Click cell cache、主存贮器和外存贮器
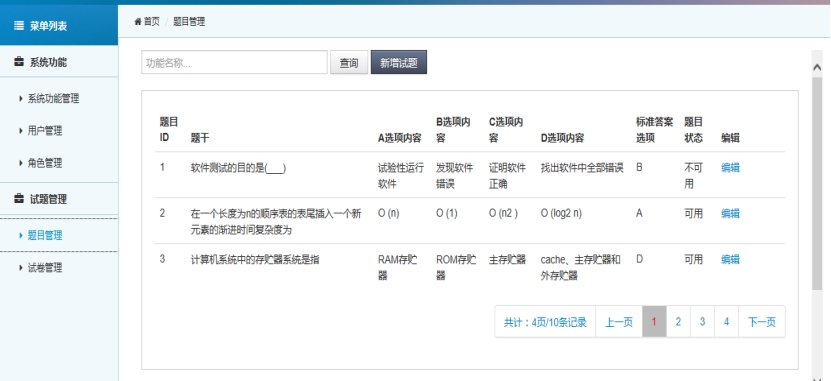The image size is (831, 381). coord(580,268)
